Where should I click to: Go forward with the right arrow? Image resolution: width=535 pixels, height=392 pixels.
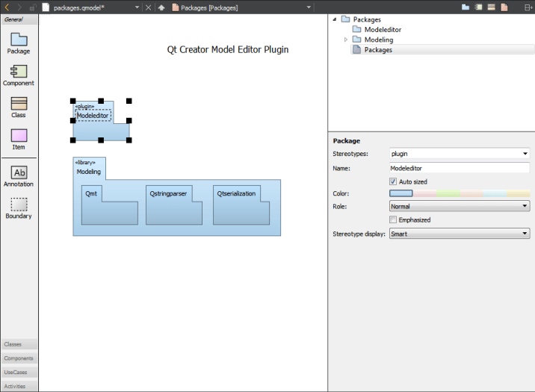click(x=19, y=7)
